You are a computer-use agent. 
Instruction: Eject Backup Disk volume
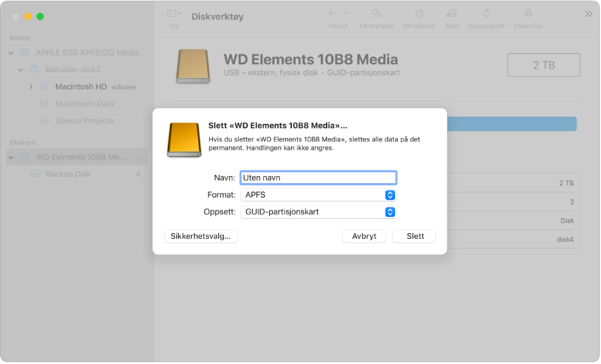click(x=138, y=174)
